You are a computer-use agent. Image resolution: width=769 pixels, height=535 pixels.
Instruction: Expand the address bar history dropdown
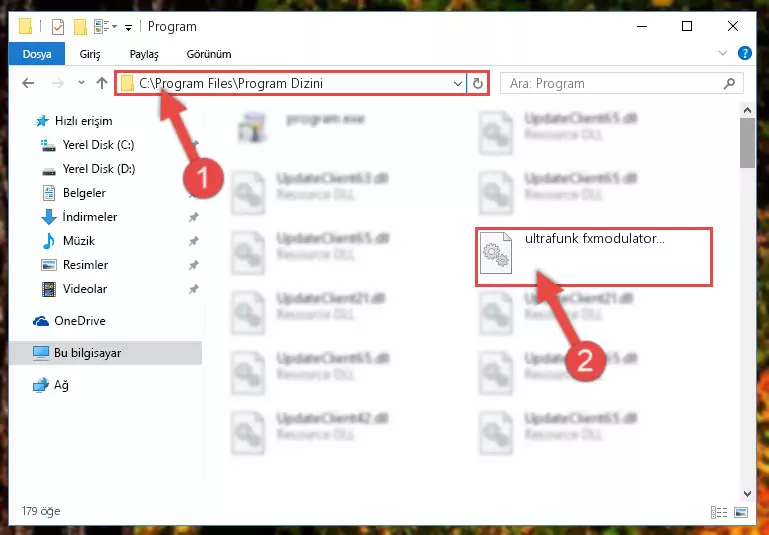(458, 84)
